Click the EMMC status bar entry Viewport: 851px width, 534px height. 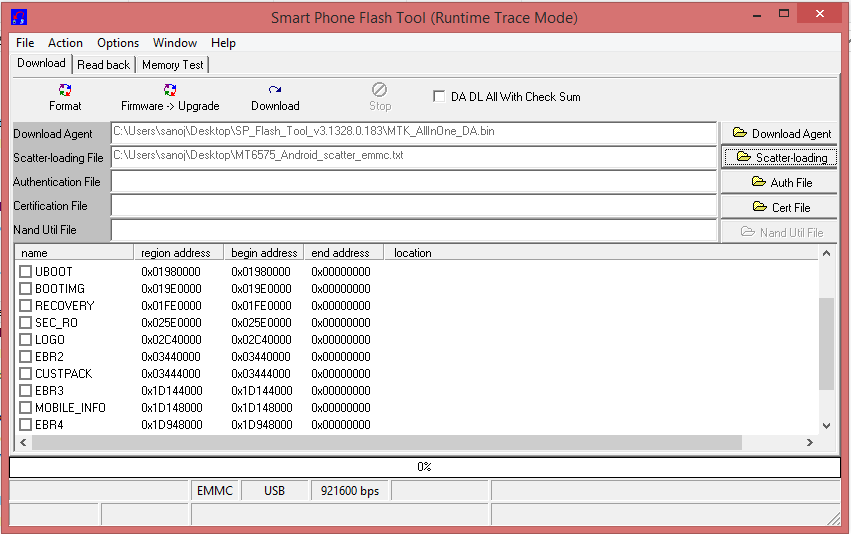[214, 491]
